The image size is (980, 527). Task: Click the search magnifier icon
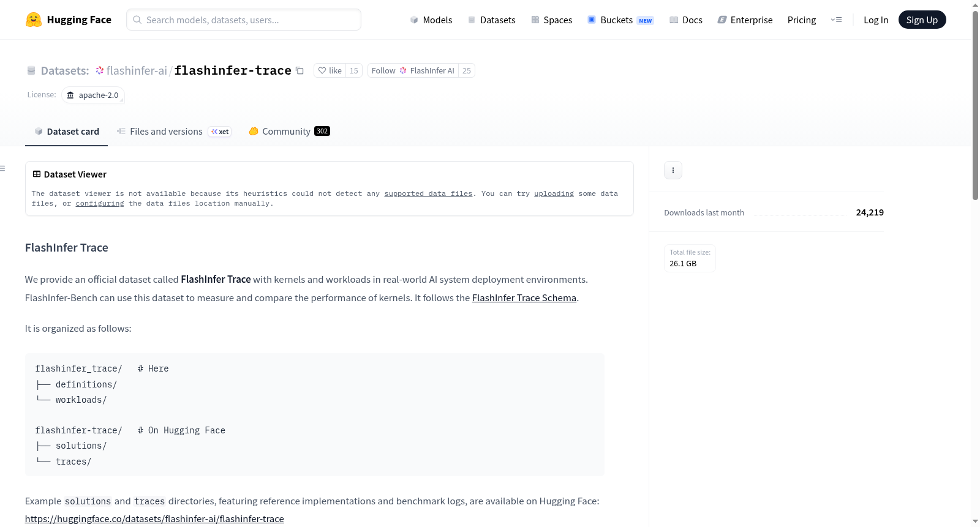(137, 20)
